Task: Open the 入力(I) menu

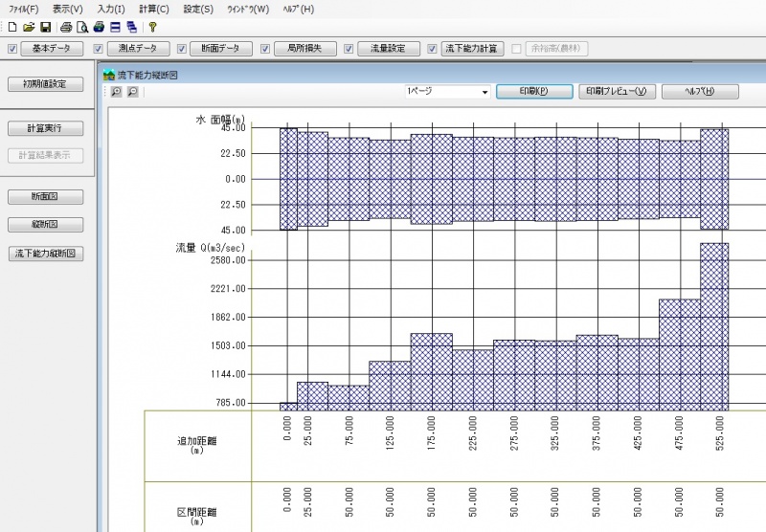Action: pyautogui.click(x=111, y=10)
